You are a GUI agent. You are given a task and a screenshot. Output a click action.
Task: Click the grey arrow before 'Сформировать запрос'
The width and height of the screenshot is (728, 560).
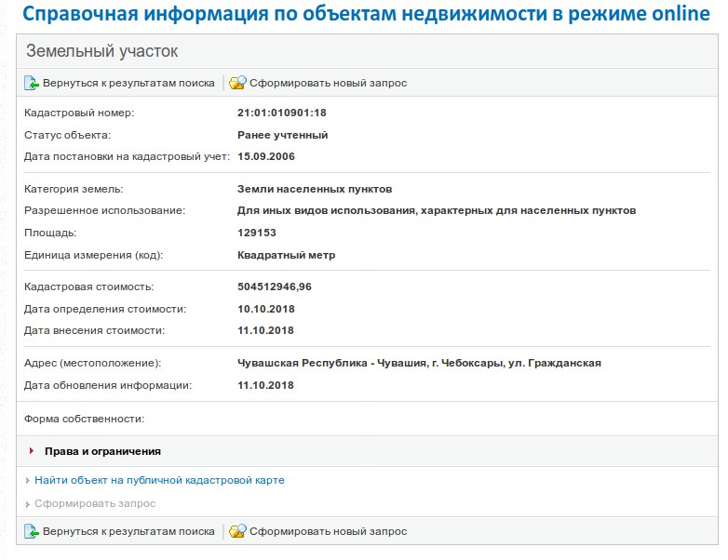pos(28,504)
